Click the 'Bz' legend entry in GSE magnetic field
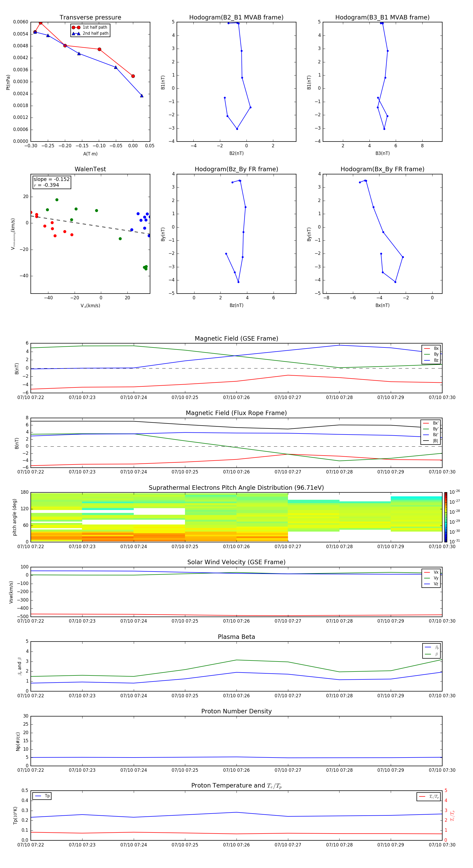Screen dimensions: 473x868 point(431,360)
